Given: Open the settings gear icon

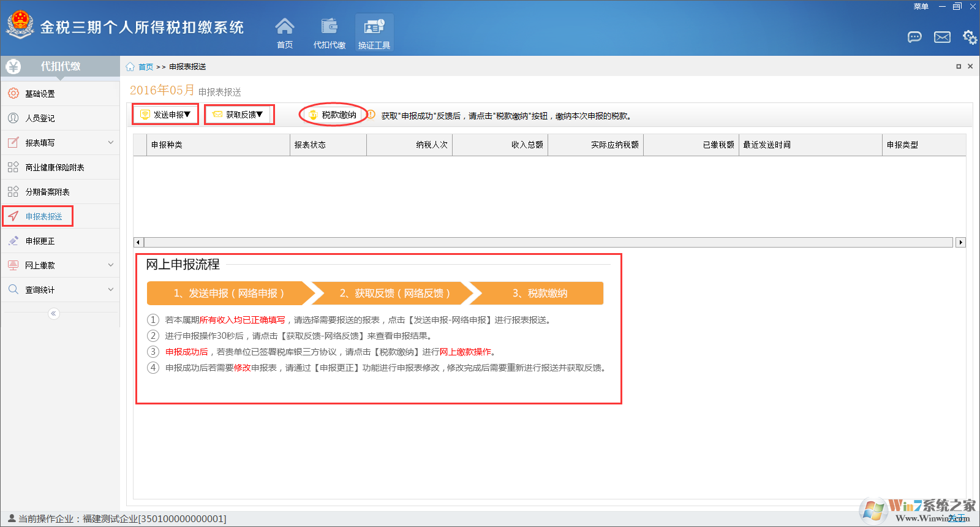Looking at the screenshot, I should tap(970, 37).
